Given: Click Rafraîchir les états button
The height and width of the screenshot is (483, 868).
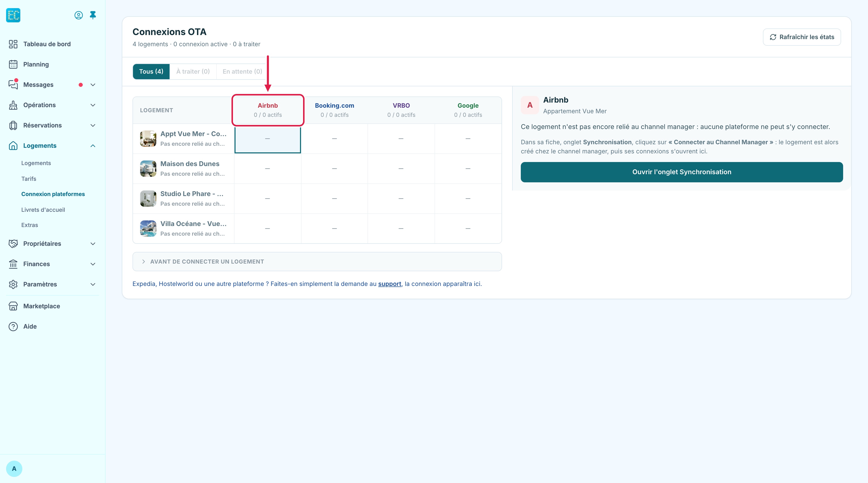Looking at the screenshot, I should (802, 37).
